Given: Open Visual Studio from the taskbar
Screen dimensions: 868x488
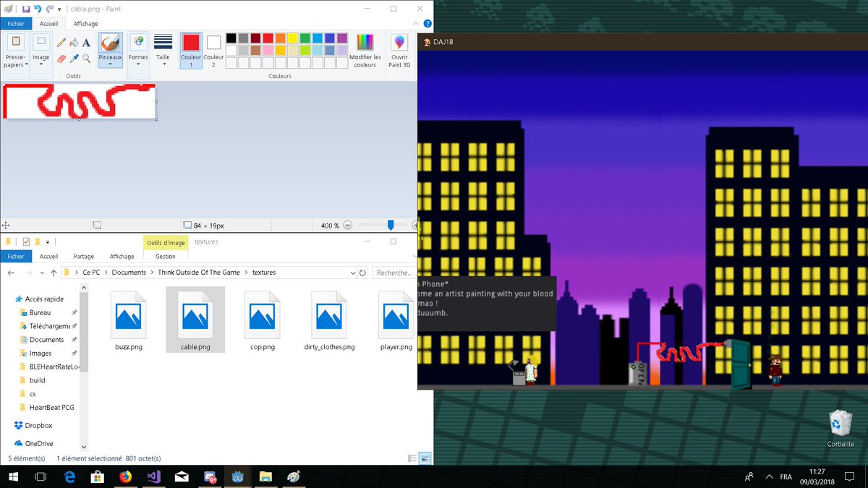Looking at the screenshot, I should click(153, 477).
